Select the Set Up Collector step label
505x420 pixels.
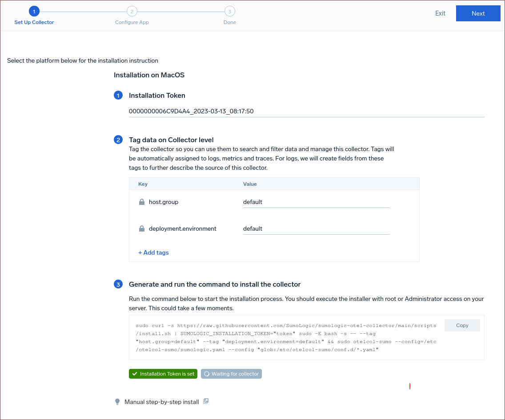34,22
